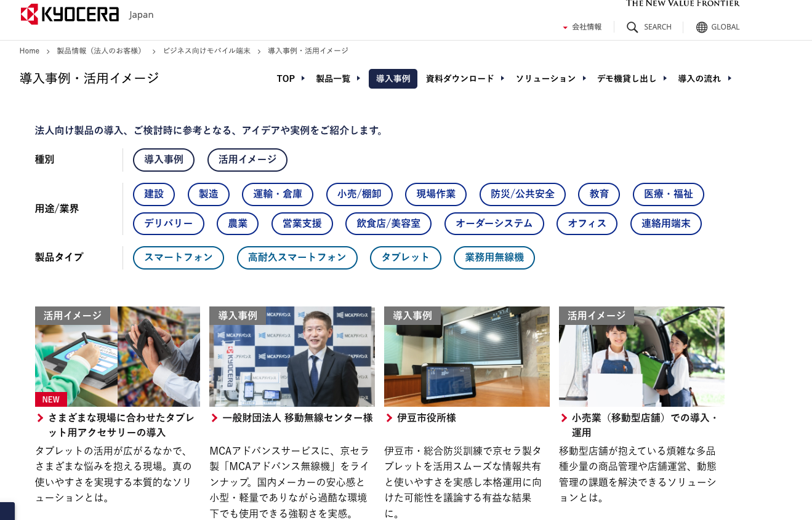Click red chevron beside 一般財団法人 移動無線センター様
812x520 pixels.
(214, 418)
